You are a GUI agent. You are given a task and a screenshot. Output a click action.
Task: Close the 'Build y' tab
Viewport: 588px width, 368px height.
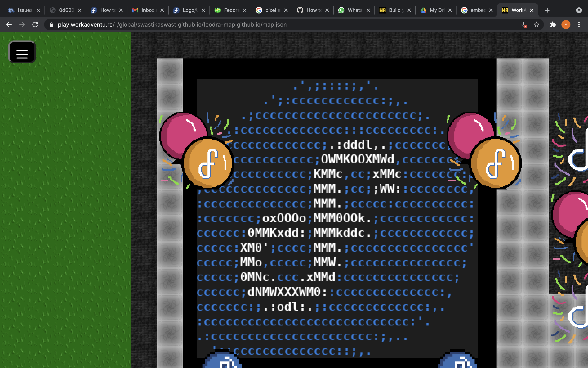coord(409,10)
